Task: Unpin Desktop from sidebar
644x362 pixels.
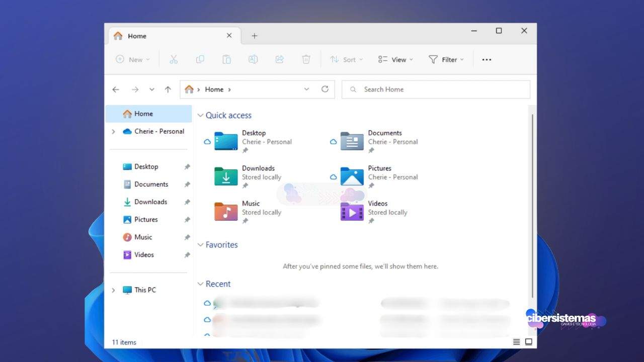Action: tap(187, 167)
